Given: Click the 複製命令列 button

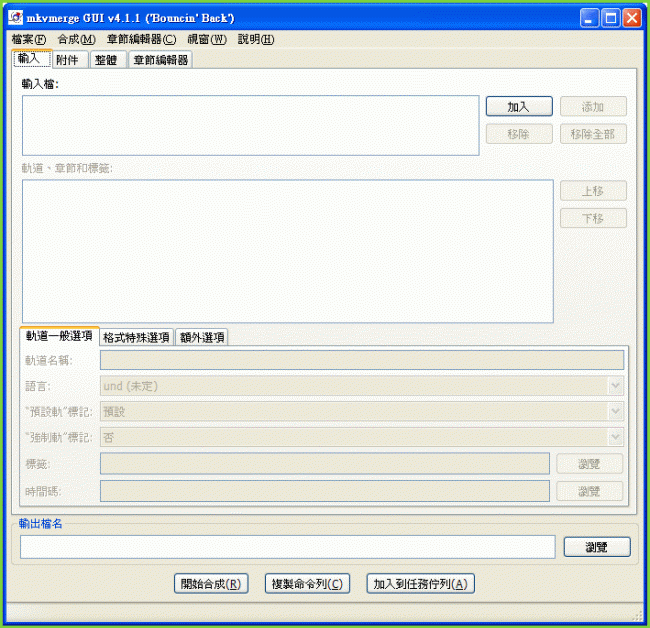Looking at the screenshot, I should click(x=308, y=584).
